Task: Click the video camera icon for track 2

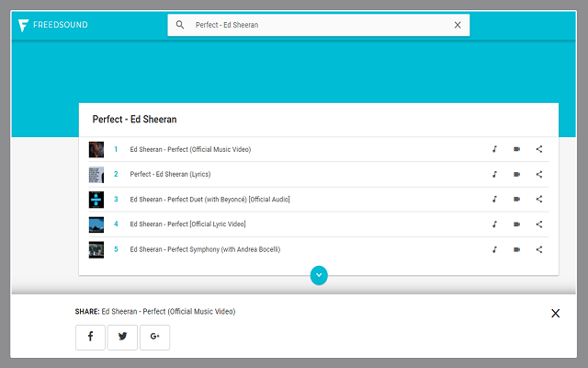Action: click(x=516, y=174)
